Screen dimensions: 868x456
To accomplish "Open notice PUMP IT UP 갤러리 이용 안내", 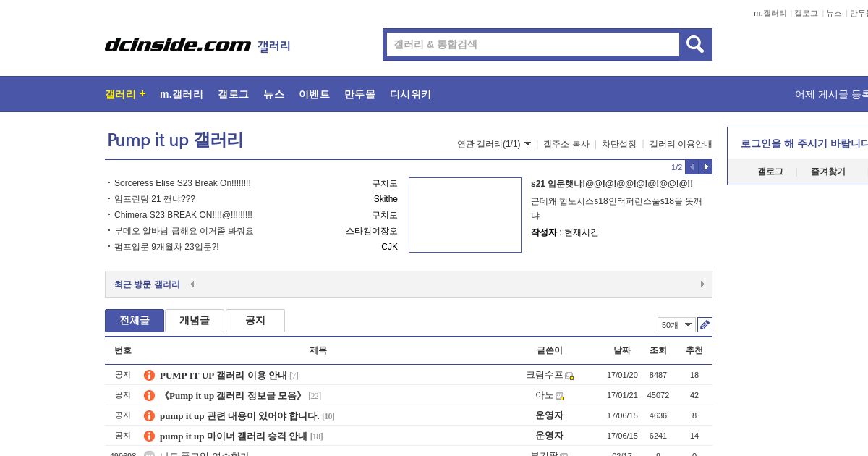I will (x=224, y=375).
